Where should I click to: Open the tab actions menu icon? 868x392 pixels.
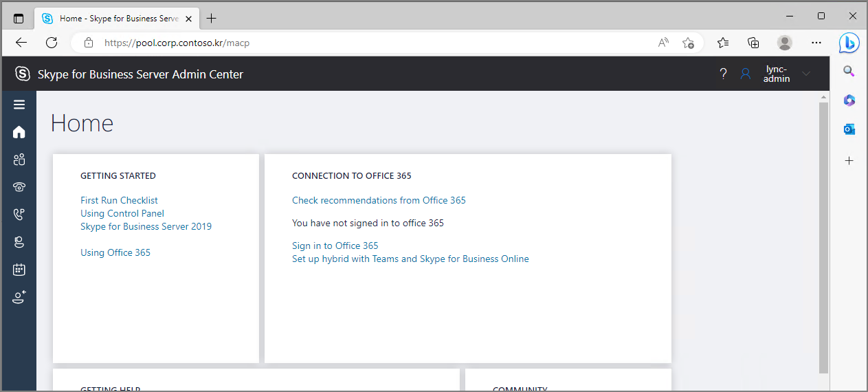(x=19, y=19)
